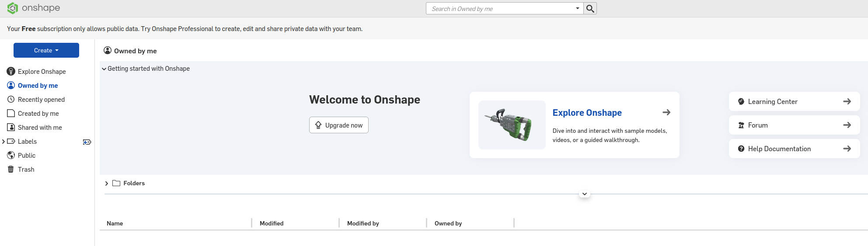The width and height of the screenshot is (868, 246).
Task: Show Public documents filter
Action: (27, 156)
